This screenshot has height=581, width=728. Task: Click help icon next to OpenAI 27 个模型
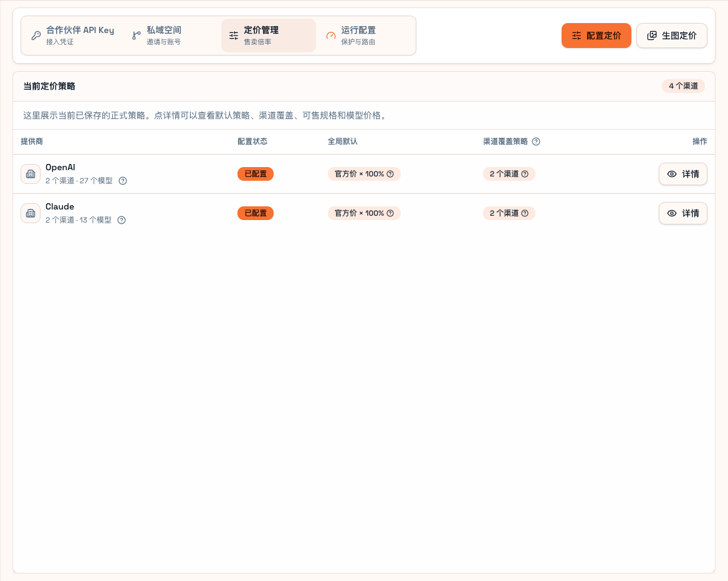click(x=123, y=181)
